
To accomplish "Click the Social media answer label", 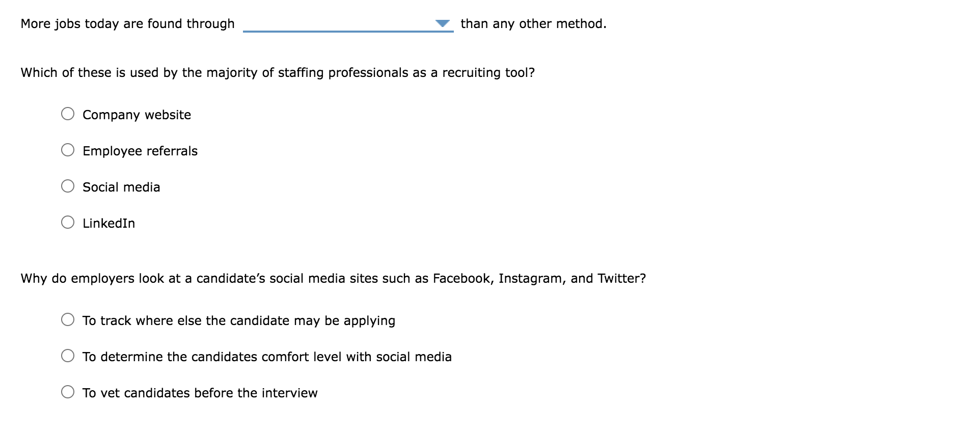I will click(121, 187).
